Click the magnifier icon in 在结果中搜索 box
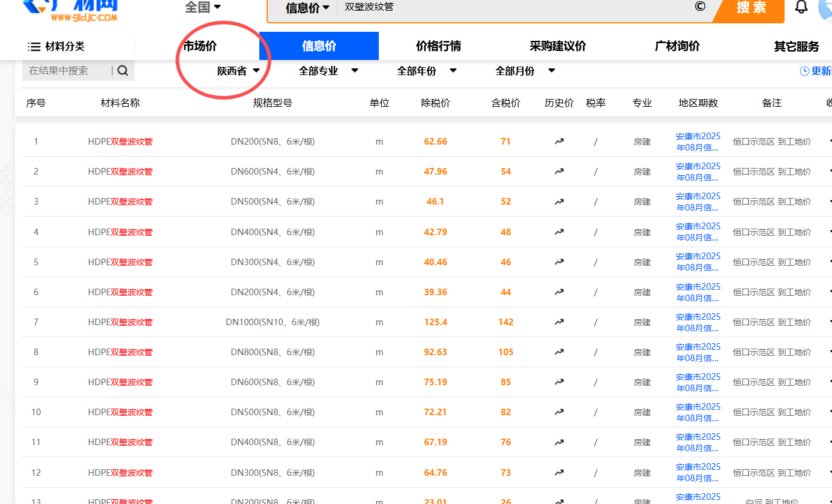 [x=122, y=70]
